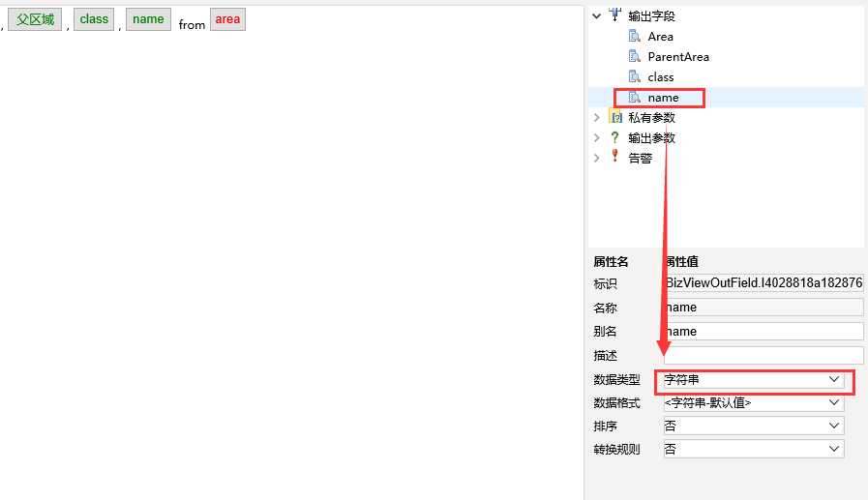Expand the 私有参数 node
This screenshot has height=500, width=868.
point(597,117)
